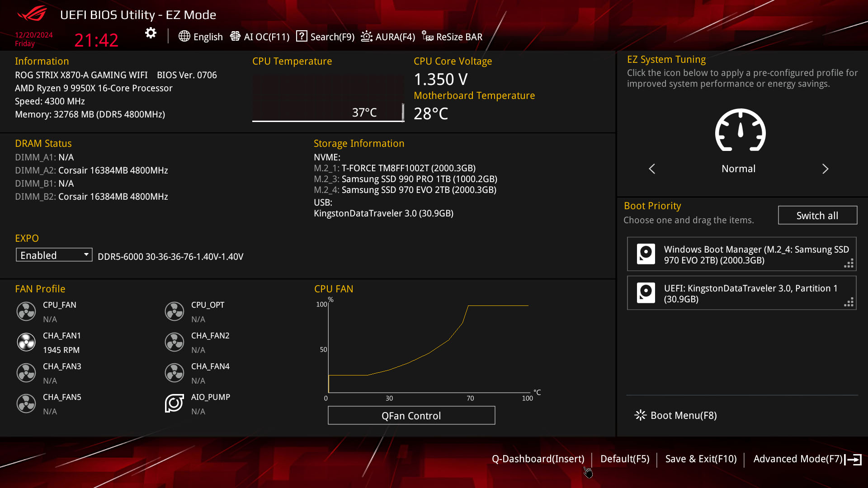This screenshot has width=868, height=488.
Task: Click the CHA_FAN1 1945 RPM reading
Action: tap(61, 350)
